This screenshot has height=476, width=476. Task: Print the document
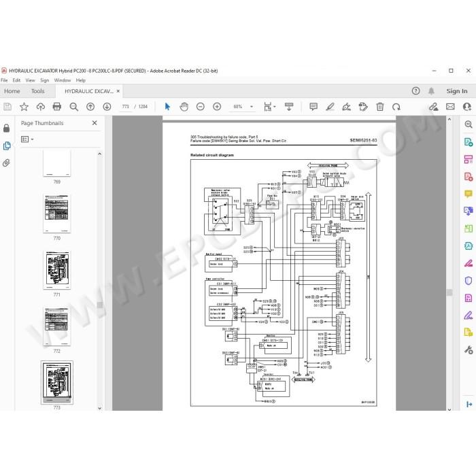[56, 107]
